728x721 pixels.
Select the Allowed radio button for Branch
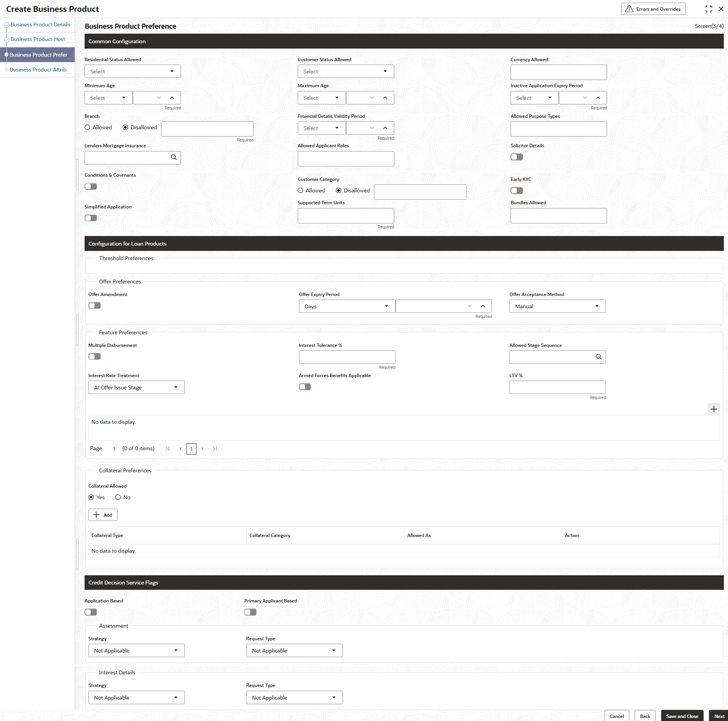click(x=87, y=127)
